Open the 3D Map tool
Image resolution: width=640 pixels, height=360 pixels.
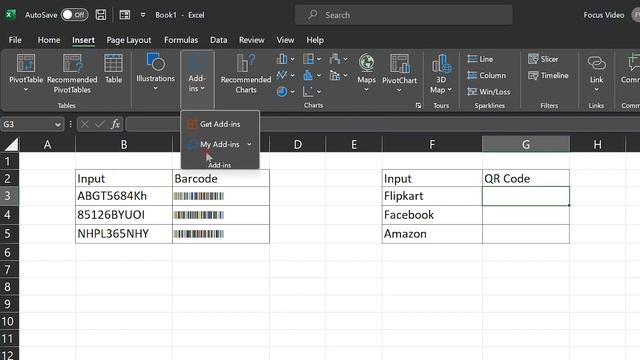coord(441,73)
